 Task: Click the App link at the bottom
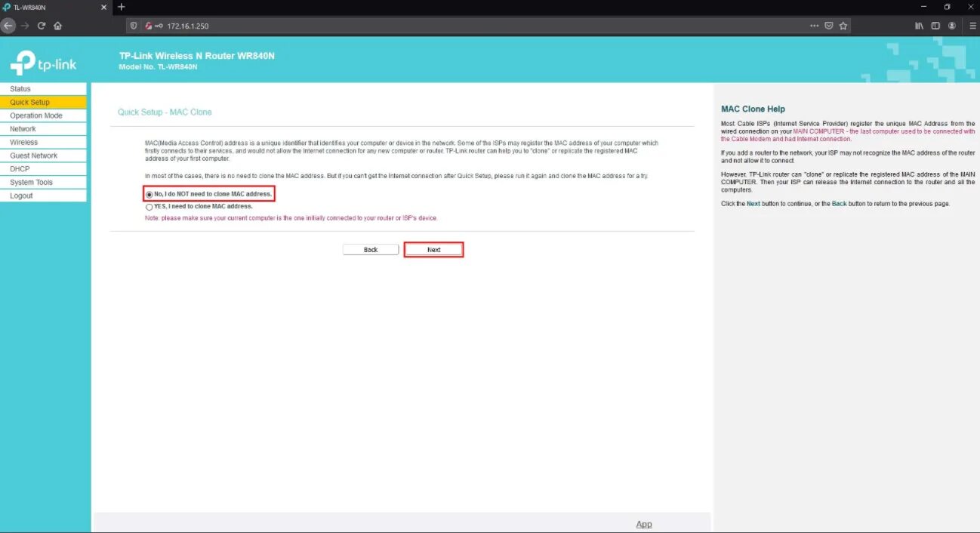(x=644, y=524)
